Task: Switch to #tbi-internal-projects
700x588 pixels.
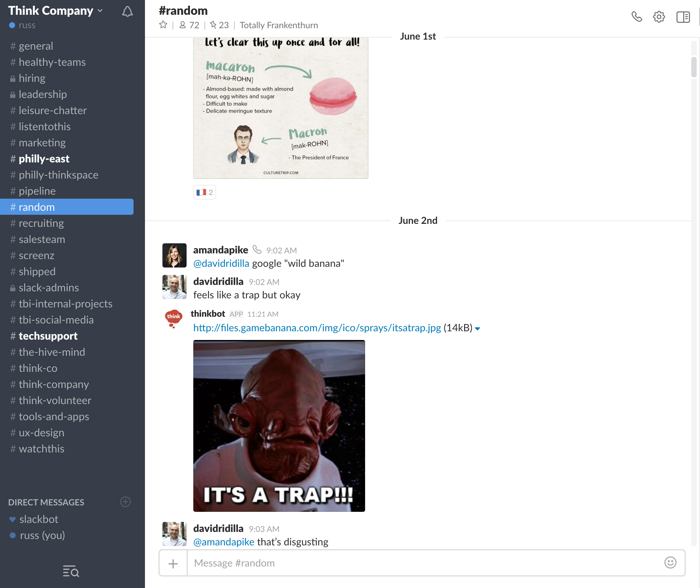Action: click(67, 304)
